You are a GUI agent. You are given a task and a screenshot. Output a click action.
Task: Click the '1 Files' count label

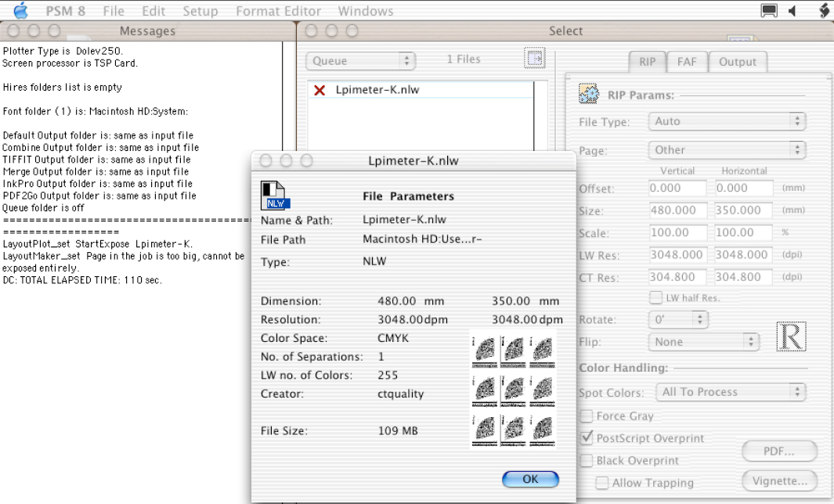464,59
